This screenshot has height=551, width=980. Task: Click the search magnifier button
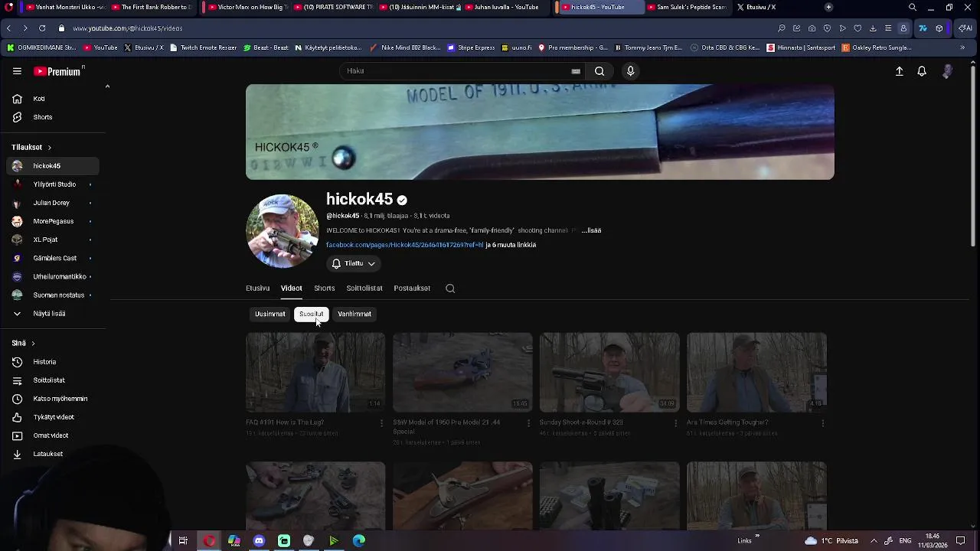599,71
